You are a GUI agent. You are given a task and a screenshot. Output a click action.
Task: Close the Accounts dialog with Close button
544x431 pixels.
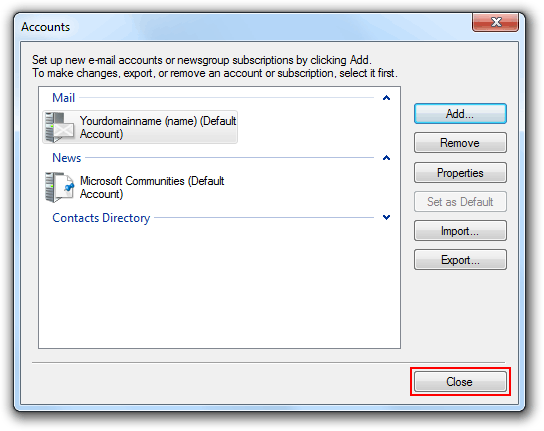pos(460,382)
